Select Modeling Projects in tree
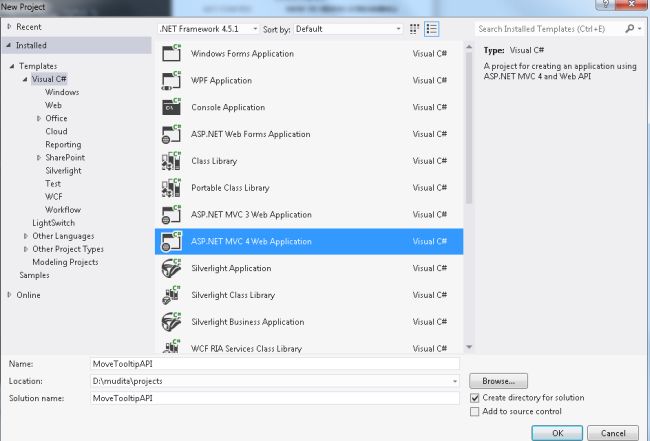The width and height of the screenshot is (650, 441). click(x=65, y=262)
